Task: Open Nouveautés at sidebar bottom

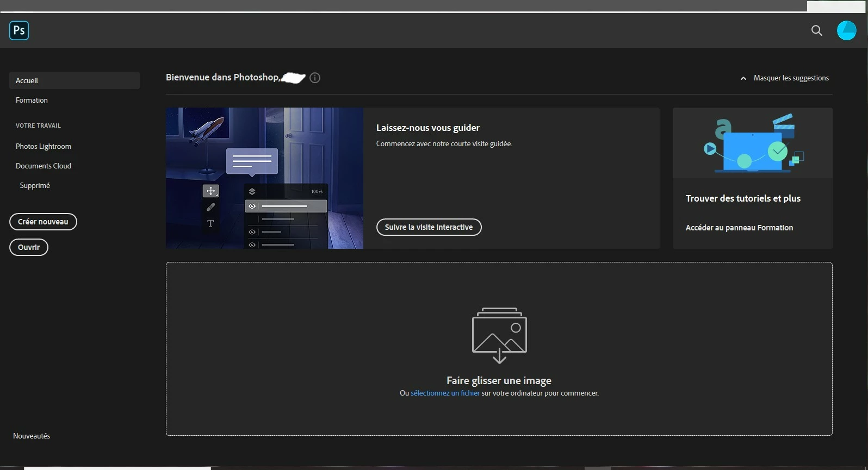Action: tap(32, 436)
